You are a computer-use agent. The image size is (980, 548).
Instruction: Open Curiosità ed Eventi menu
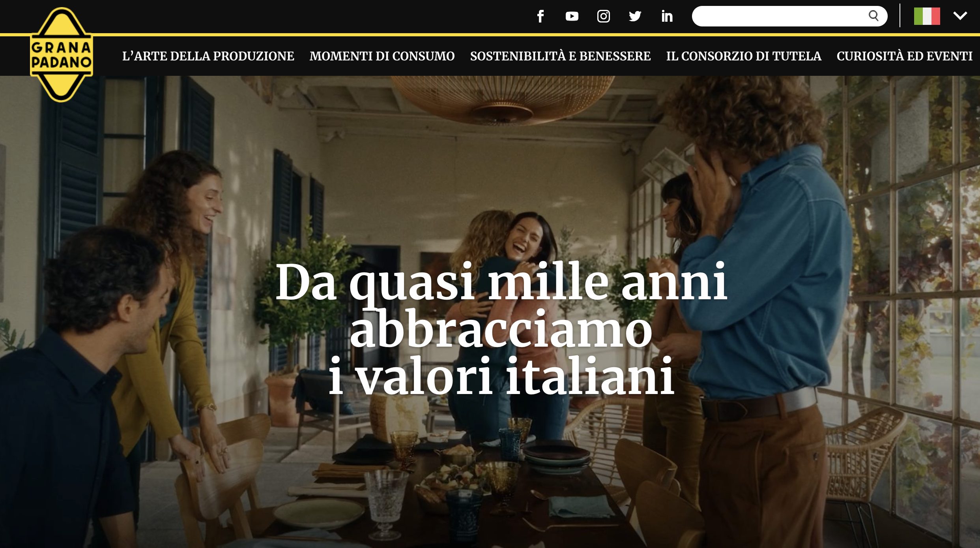click(904, 56)
